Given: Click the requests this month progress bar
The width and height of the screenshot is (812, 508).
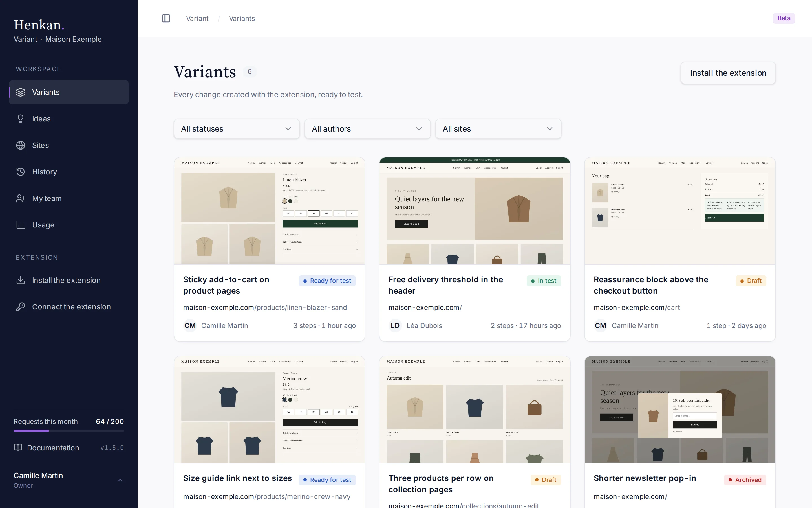Looking at the screenshot, I should pyautogui.click(x=69, y=430).
